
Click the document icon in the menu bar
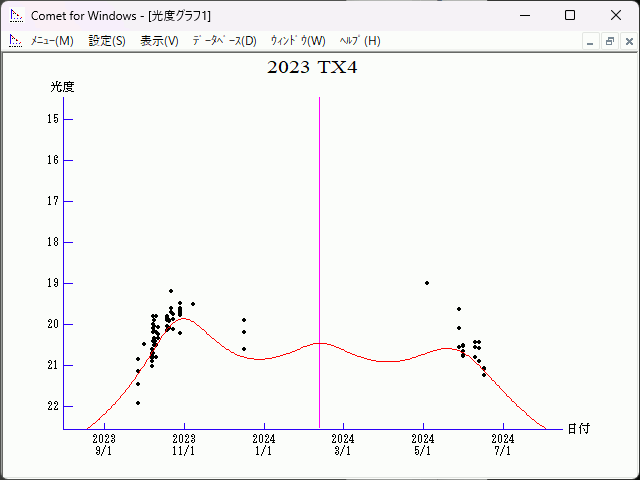pyautogui.click(x=16, y=41)
